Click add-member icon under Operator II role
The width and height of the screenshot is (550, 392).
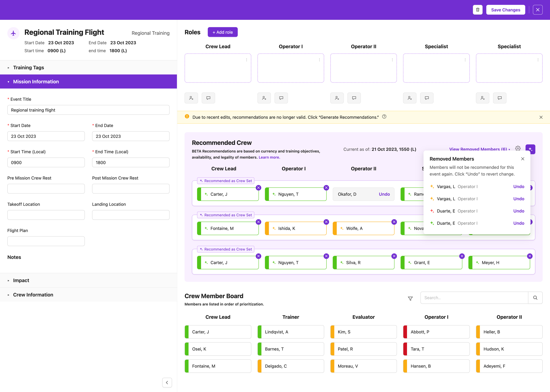(337, 98)
